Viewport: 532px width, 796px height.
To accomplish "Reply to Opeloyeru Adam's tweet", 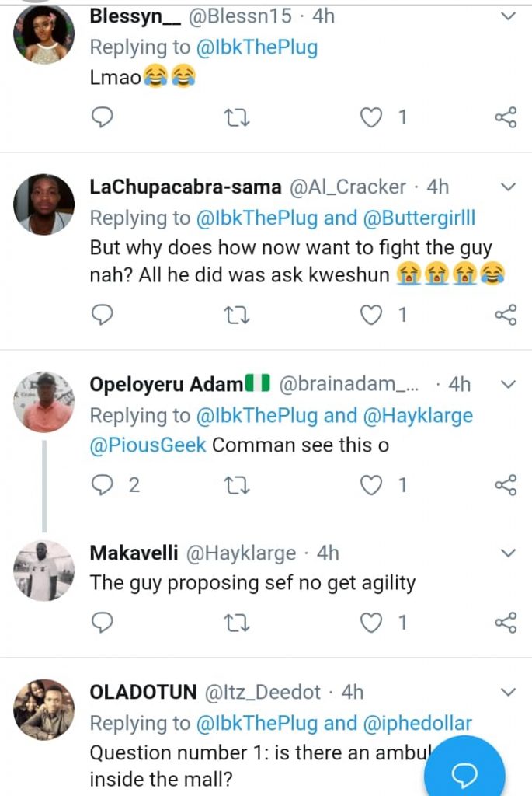I will click(x=103, y=485).
